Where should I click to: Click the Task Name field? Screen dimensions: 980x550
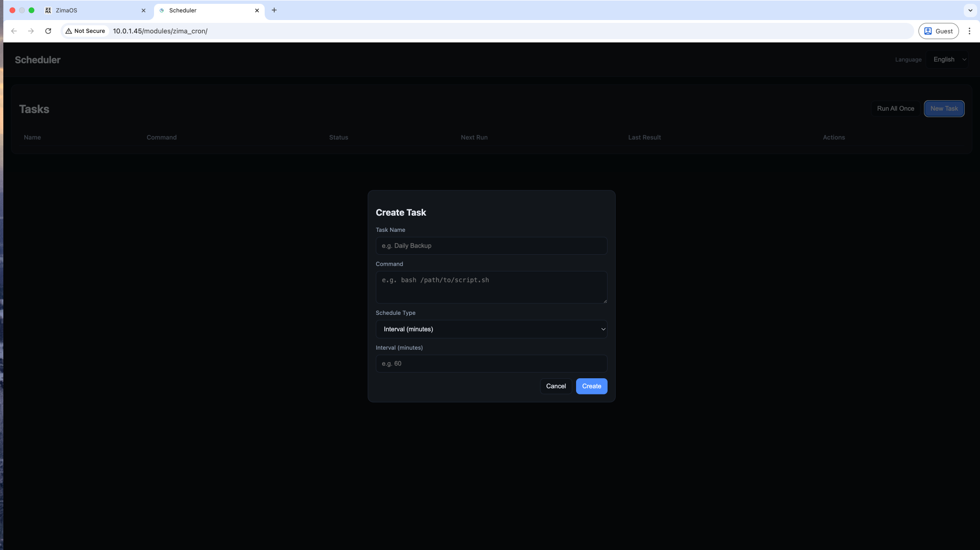pos(491,246)
